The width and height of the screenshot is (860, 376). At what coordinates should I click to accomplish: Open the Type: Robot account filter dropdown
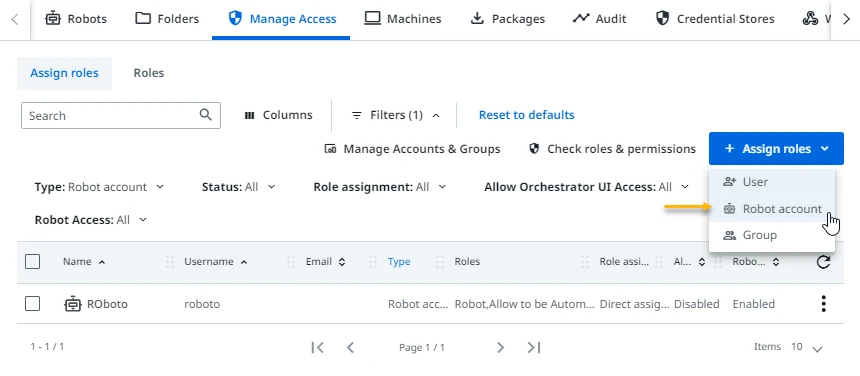[99, 187]
